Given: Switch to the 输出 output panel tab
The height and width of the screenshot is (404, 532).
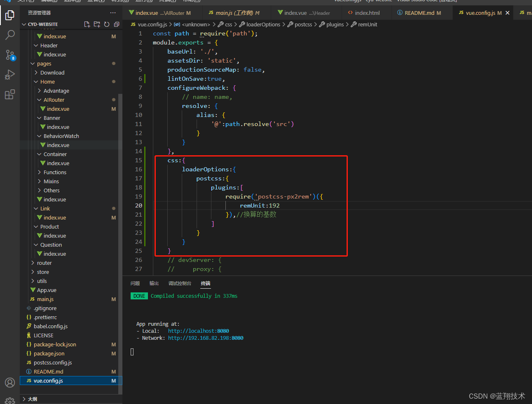Looking at the screenshot, I should pyautogui.click(x=154, y=283).
